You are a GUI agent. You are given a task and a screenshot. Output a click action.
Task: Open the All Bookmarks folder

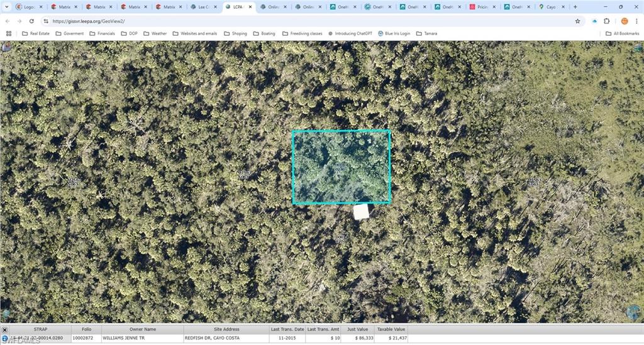click(x=622, y=34)
